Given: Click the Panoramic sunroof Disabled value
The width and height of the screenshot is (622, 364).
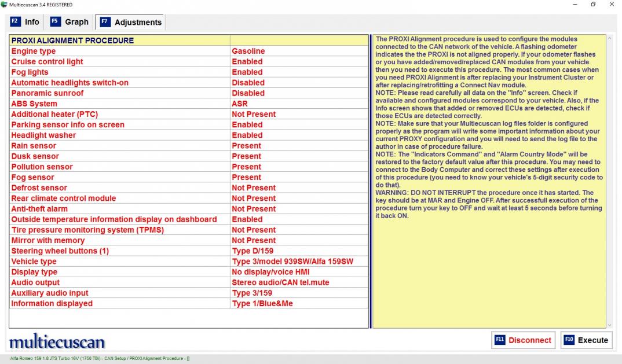Looking at the screenshot, I should [x=248, y=93].
